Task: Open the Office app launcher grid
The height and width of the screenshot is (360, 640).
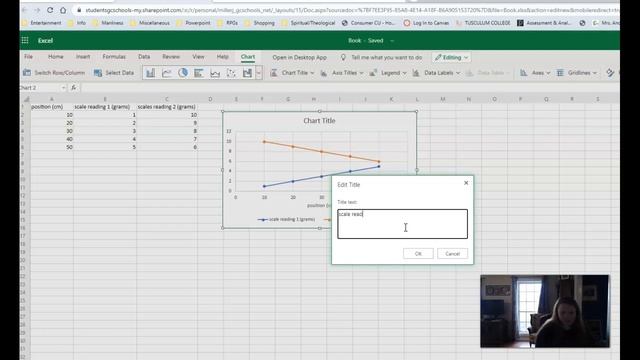Action: (x=25, y=40)
